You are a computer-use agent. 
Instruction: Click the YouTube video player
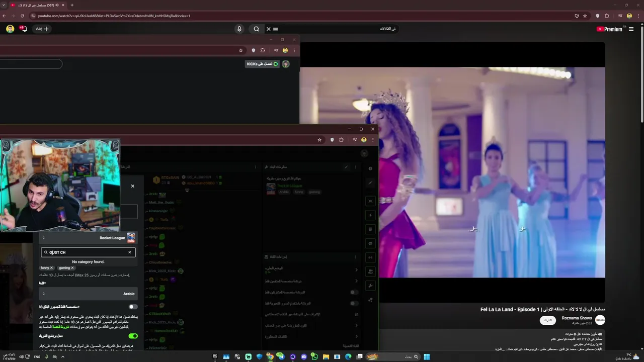(452, 172)
